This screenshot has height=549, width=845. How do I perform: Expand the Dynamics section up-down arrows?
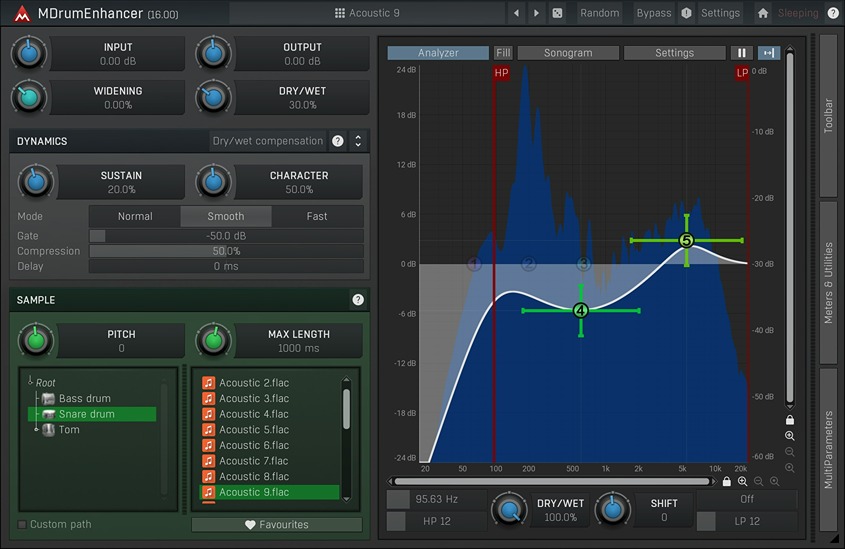[358, 141]
